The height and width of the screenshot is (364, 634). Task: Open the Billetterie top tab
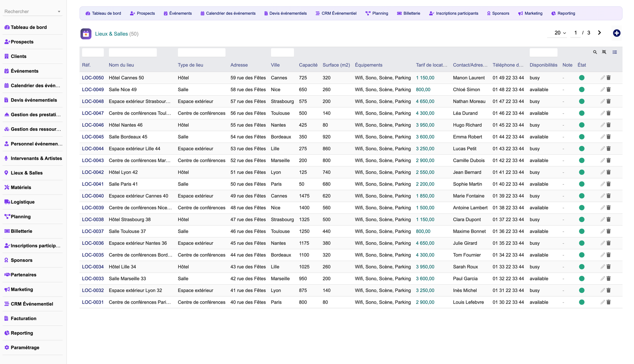pos(409,13)
